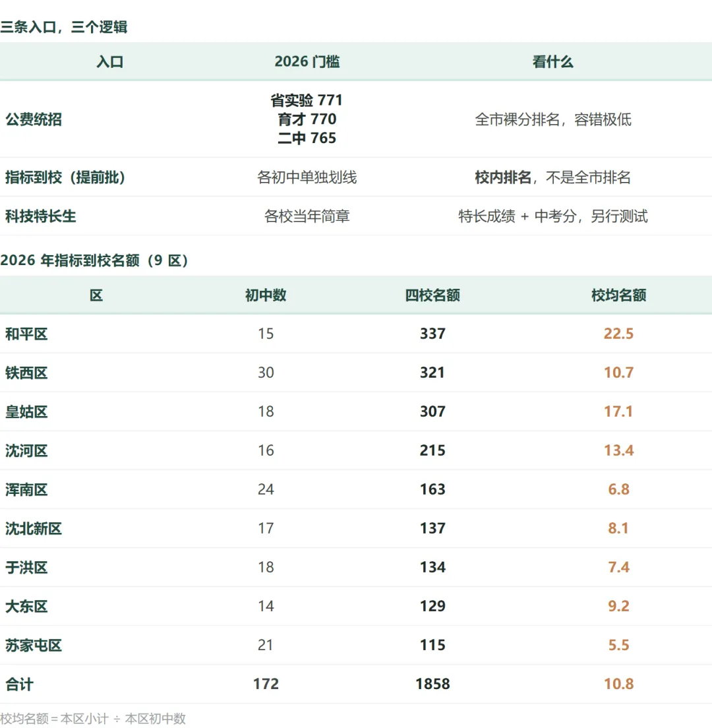Click the 铁西区 row label
The width and height of the screenshot is (712, 728).
pyautogui.click(x=26, y=373)
